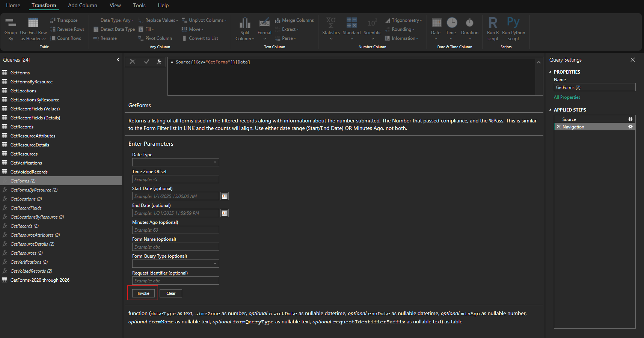Click the Split Column icon
This screenshot has height=338, width=644.
[245, 23]
